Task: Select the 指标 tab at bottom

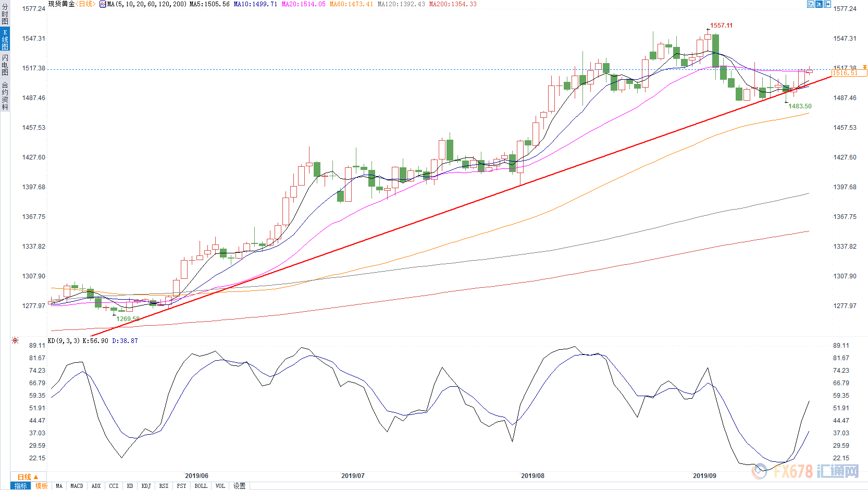Action: click(21, 486)
